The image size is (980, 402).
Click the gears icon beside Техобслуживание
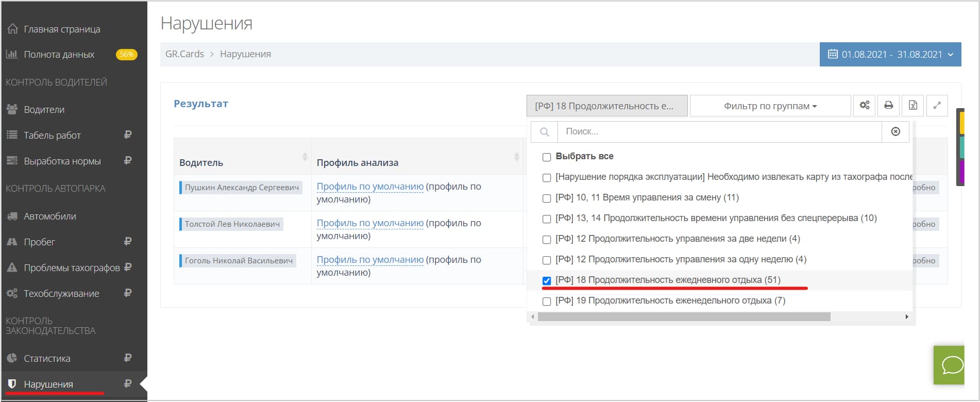(12, 293)
